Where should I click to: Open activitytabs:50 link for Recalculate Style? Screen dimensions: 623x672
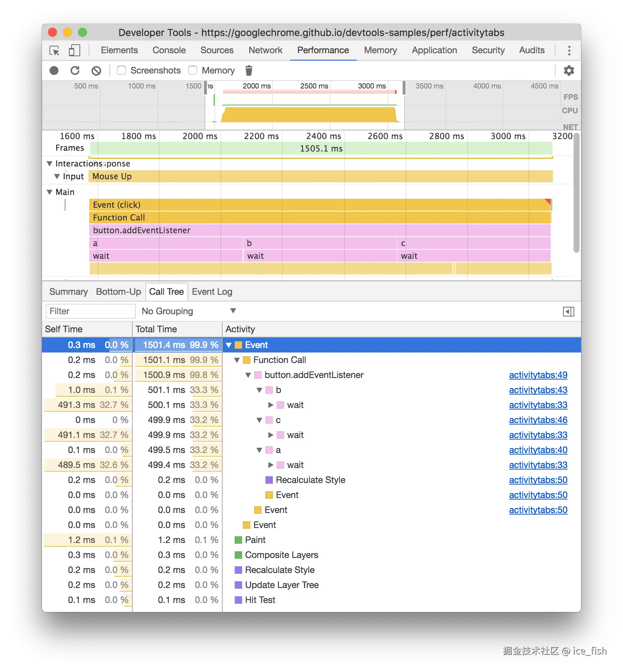[x=538, y=480]
